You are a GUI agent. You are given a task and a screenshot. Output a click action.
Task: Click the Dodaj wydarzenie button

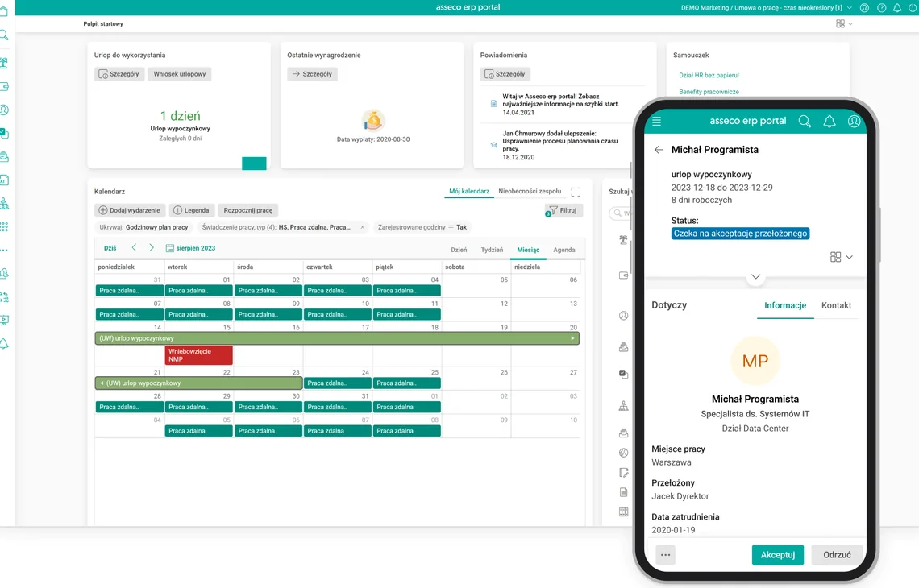[130, 210]
